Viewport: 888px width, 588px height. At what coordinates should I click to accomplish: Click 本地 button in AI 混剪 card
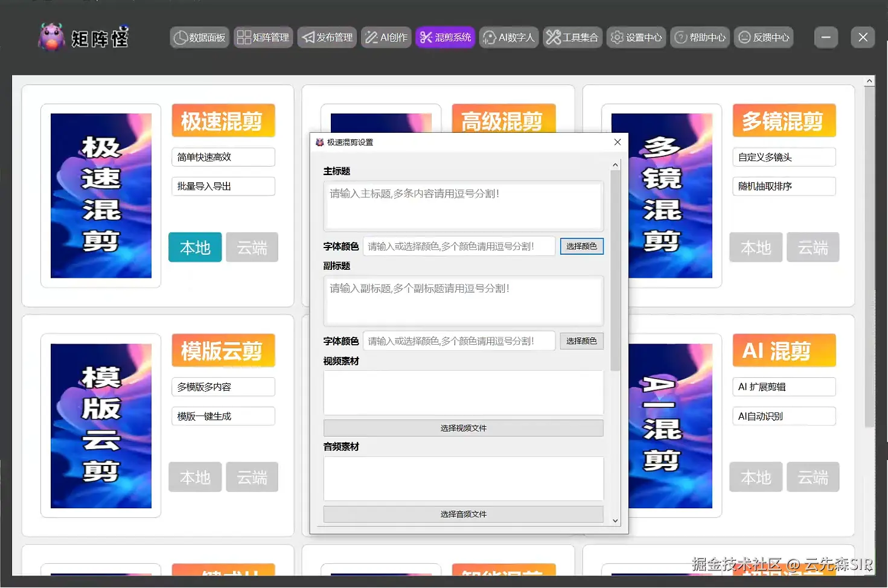click(x=756, y=478)
